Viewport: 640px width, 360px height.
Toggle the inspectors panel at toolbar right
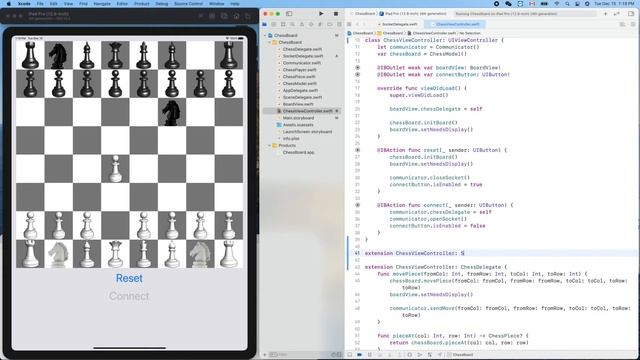click(x=631, y=13)
